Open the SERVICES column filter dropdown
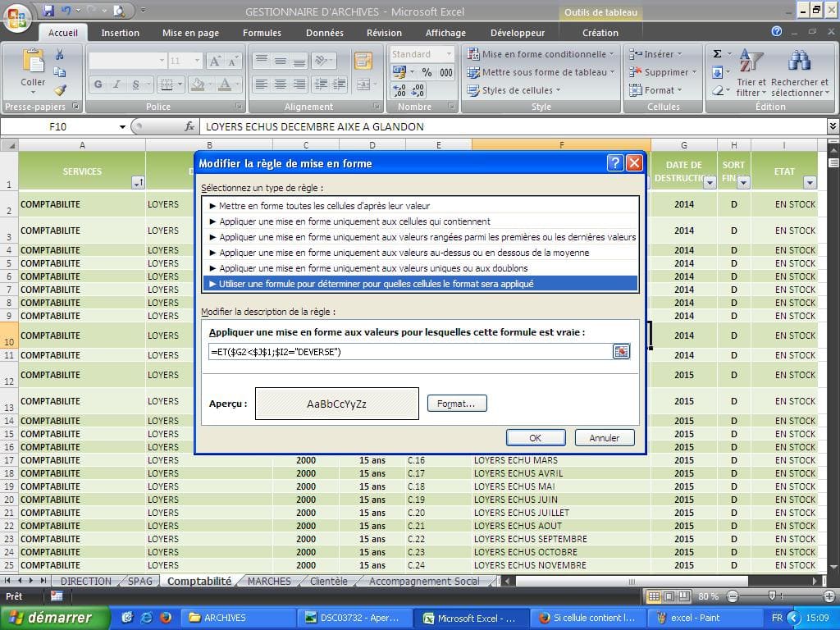The height and width of the screenshot is (630, 840). (x=138, y=183)
